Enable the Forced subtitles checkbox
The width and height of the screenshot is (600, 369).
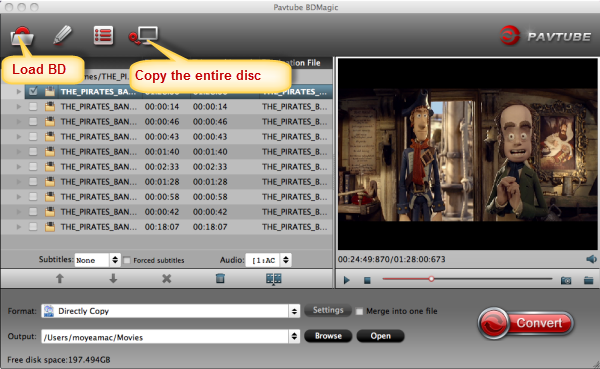pos(127,260)
